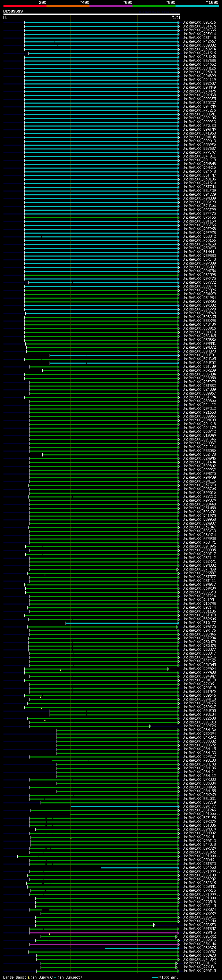Screen dimensions: 222x980
Task: Click the purple ~60% identity legend segment
Action: 111,6
